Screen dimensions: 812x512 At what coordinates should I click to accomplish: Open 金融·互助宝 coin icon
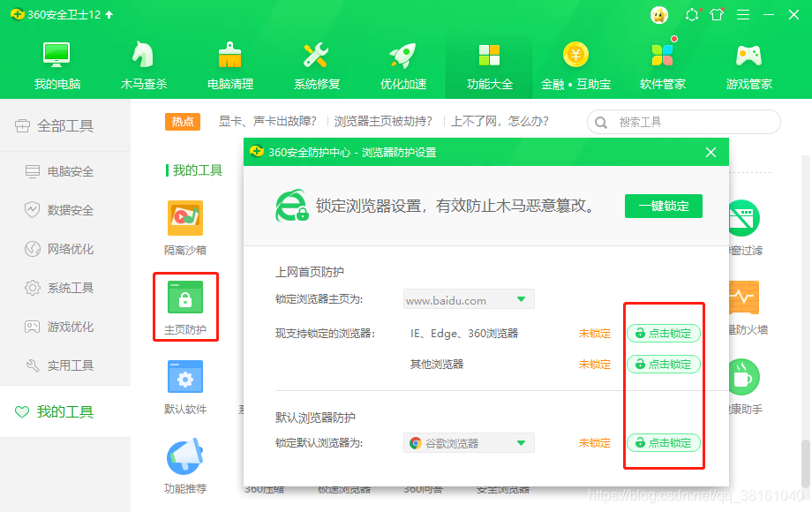(x=575, y=65)
